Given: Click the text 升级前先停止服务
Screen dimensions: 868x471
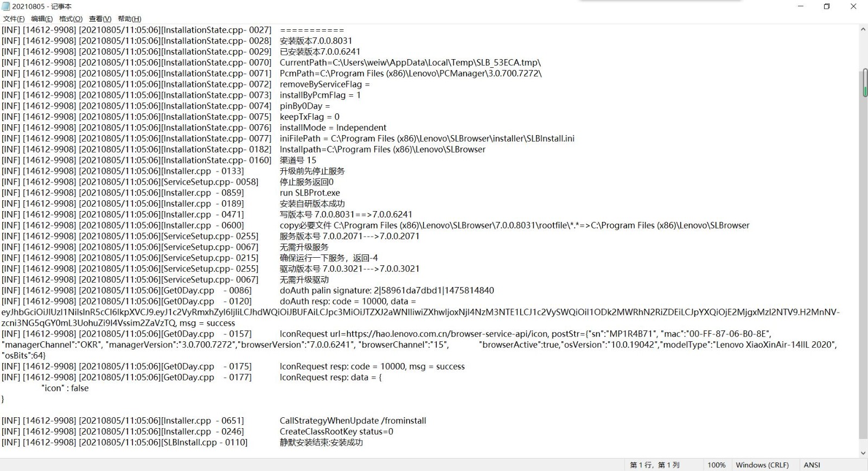Looking at the screenshot, I should click(x=312, y=171).
